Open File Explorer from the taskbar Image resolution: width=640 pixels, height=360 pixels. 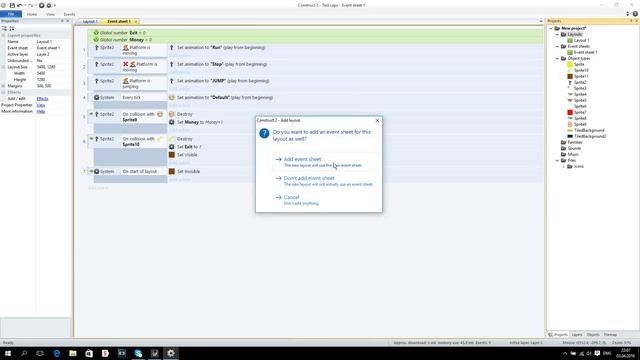73,353
